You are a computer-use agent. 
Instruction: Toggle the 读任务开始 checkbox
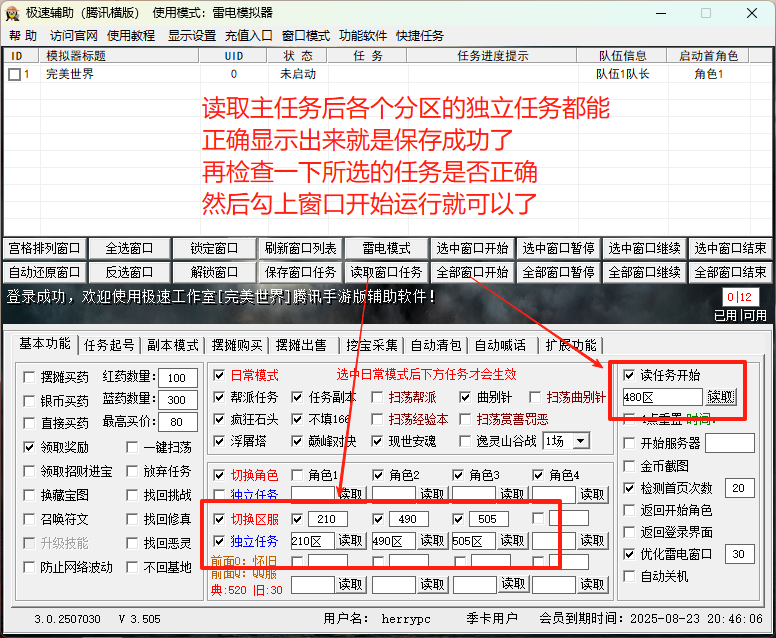point(629,375)
